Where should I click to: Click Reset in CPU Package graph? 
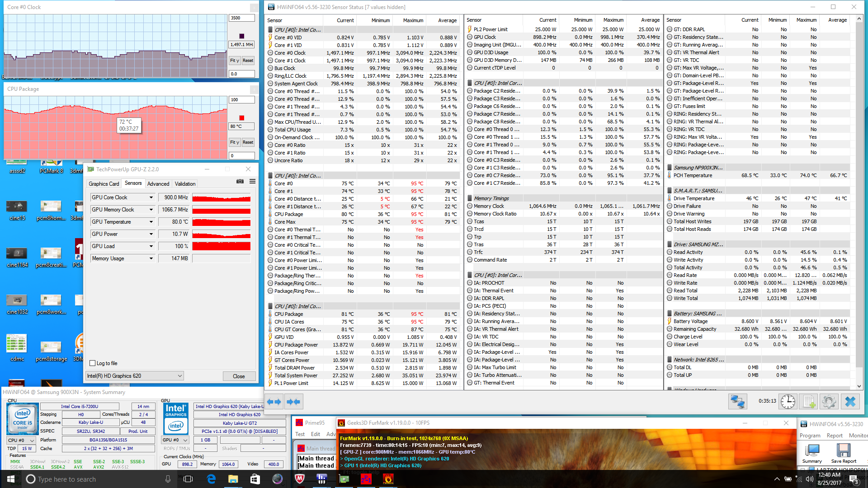(x=248, y=142)
